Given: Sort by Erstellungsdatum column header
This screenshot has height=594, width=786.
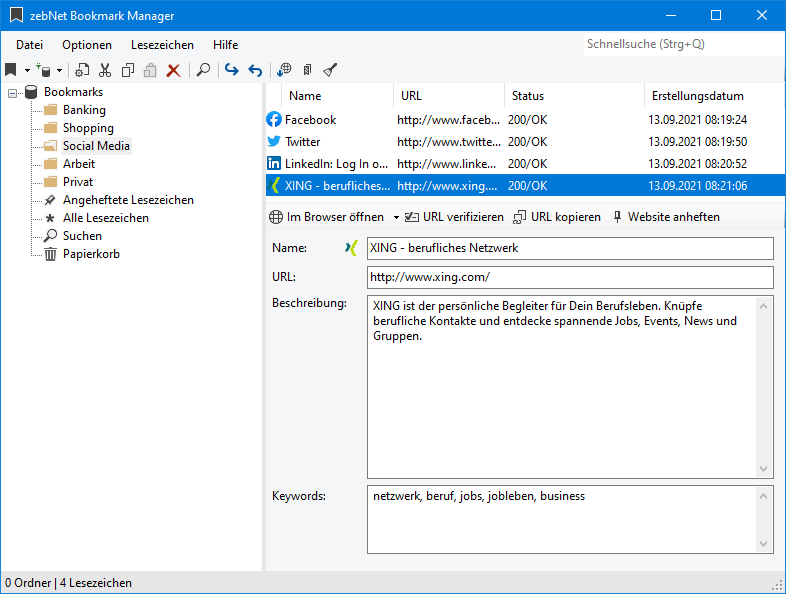Looking at the screenshot, I should pos(715,96).
